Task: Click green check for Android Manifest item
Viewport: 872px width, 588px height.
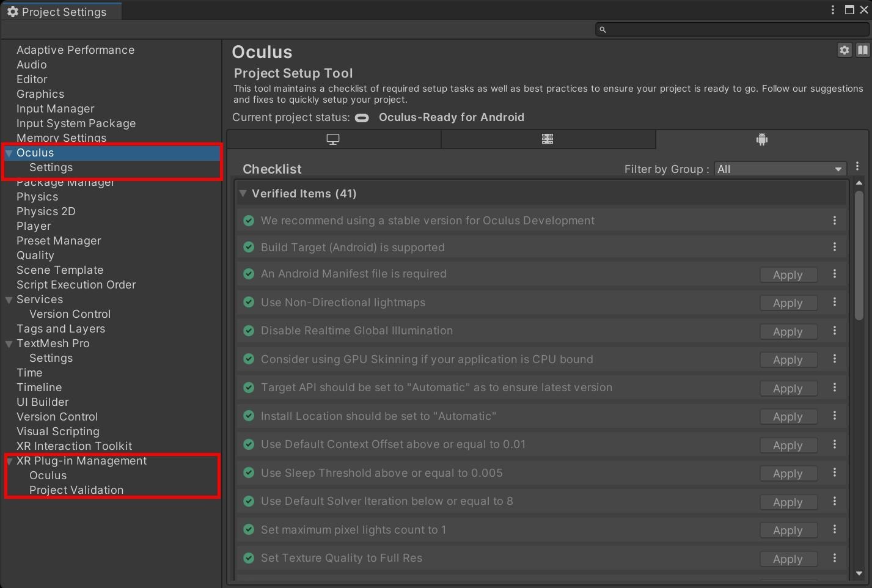Action: click(249, 274)
